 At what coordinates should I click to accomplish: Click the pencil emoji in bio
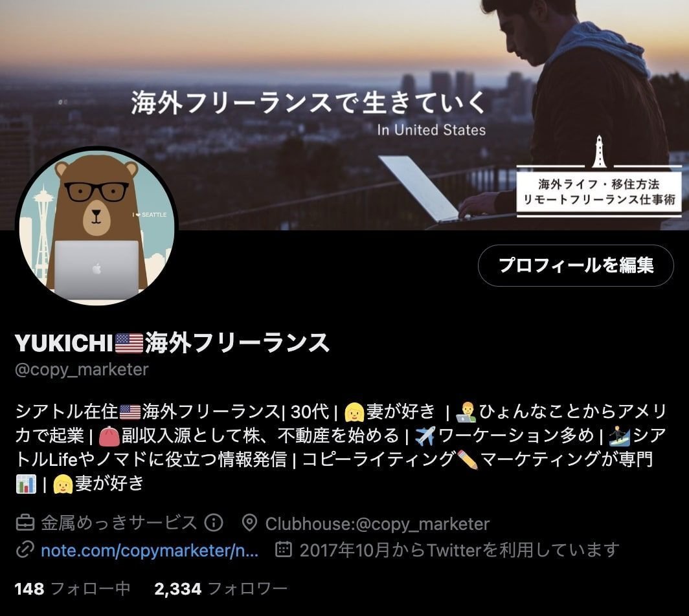(x=468, y=459)
